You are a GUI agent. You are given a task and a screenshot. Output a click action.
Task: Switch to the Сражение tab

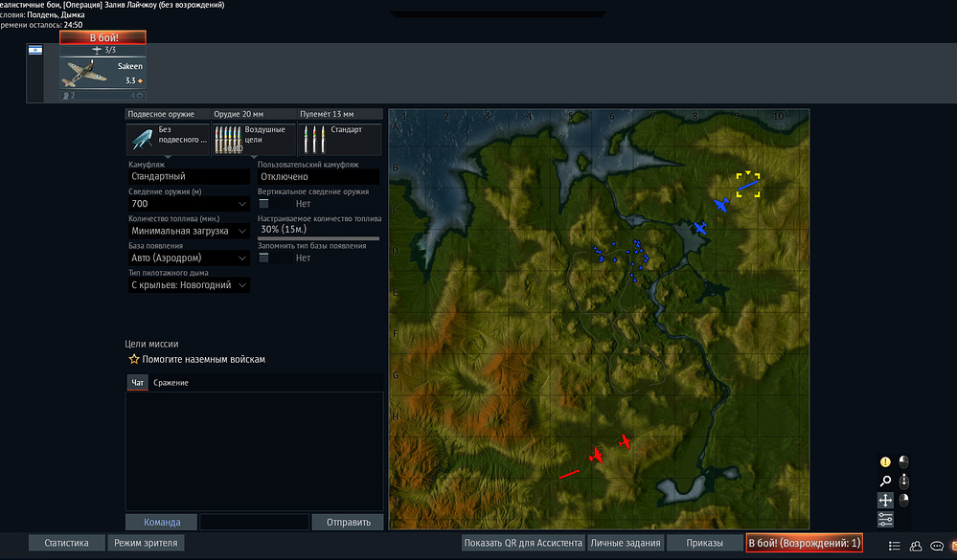pyautogui.click(x=171, y=383)
